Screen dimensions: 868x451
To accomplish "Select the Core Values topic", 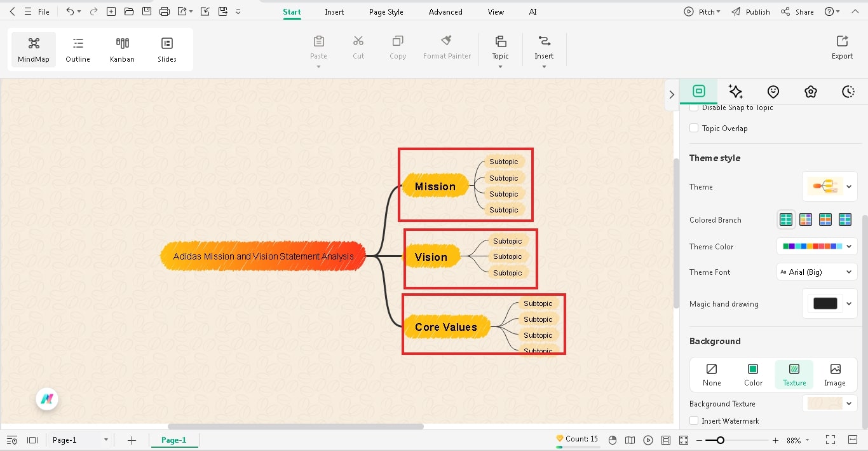I will coord(446,327).
